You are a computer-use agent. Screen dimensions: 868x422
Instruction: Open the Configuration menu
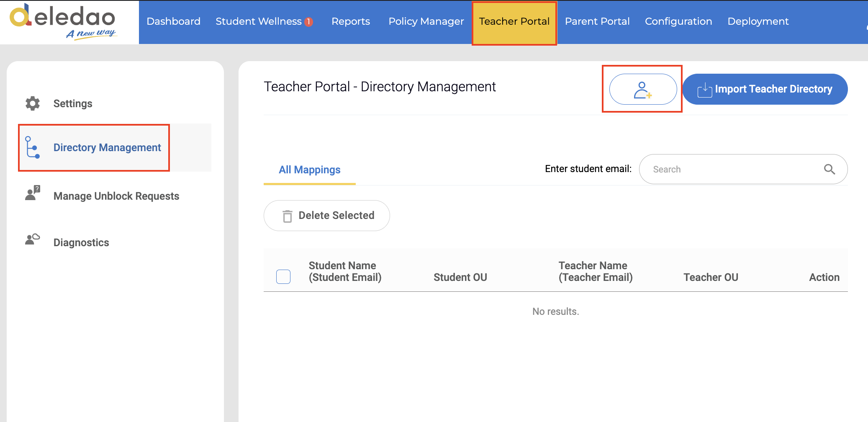[x=678, y=21]
